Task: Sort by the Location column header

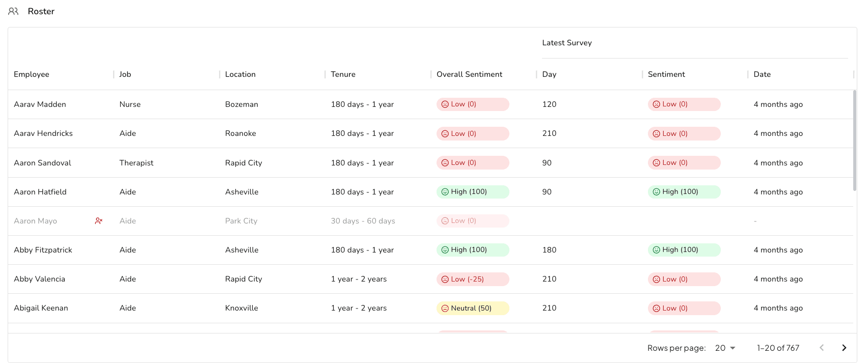Action: (240, 74)
